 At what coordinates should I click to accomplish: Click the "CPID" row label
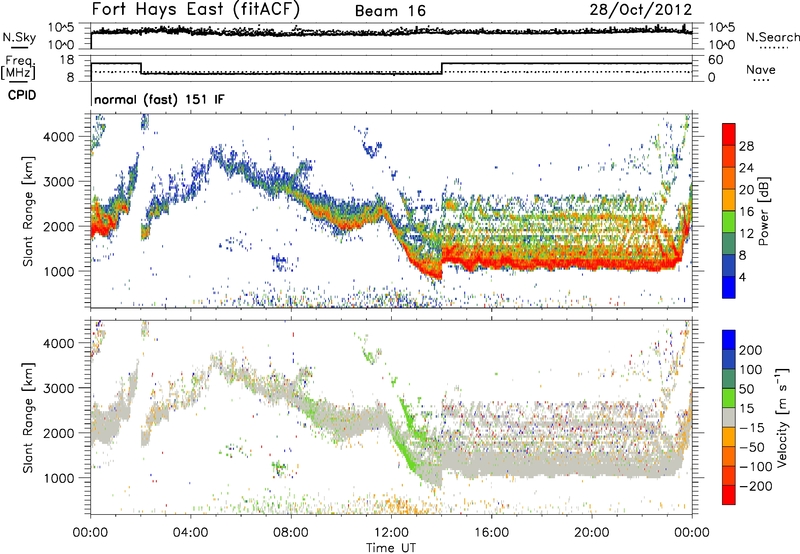[x=22, y=95]
